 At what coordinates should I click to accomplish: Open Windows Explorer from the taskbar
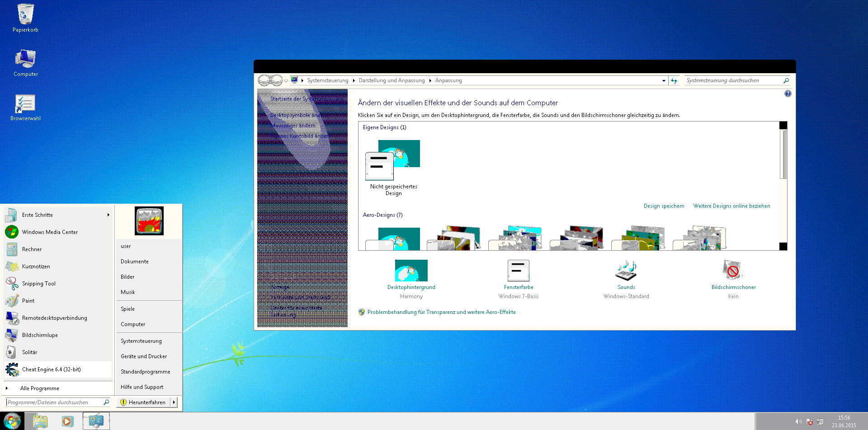[40, 421]
